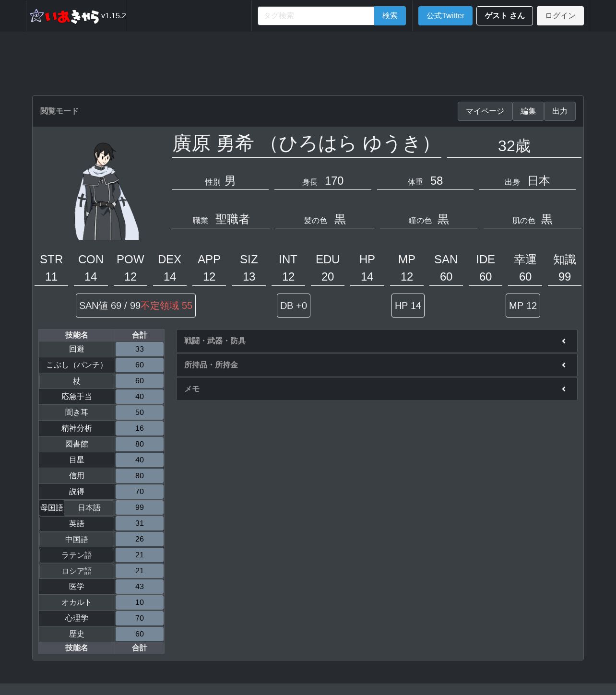Open the 戦闘・武器・防具 panel header

click(377, 341)
